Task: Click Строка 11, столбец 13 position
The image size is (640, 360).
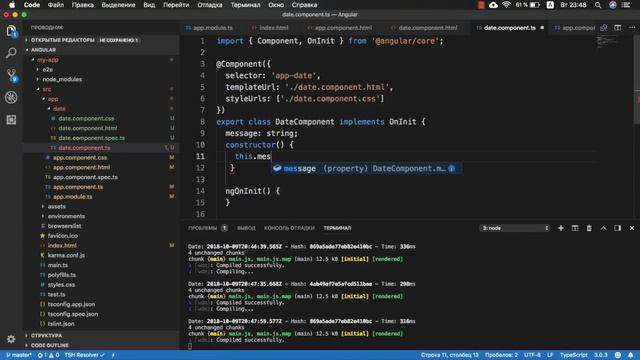Action: [x=450, y=355]
